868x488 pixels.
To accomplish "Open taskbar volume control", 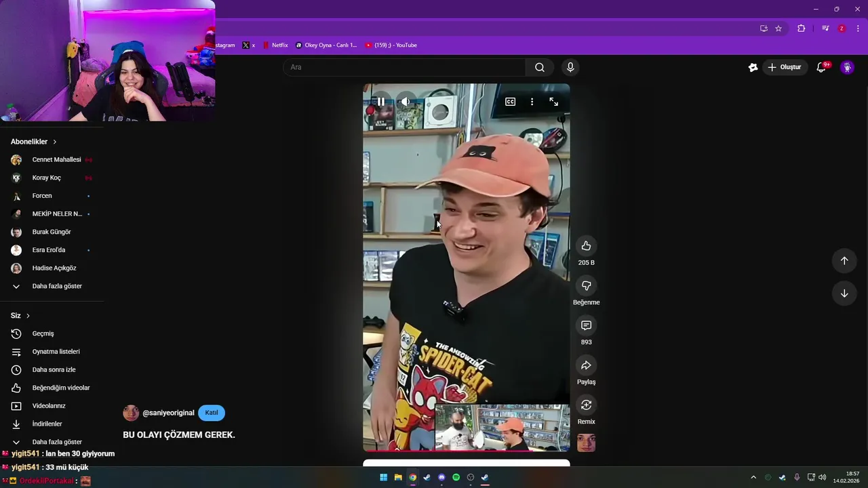I will click(823, 477).
